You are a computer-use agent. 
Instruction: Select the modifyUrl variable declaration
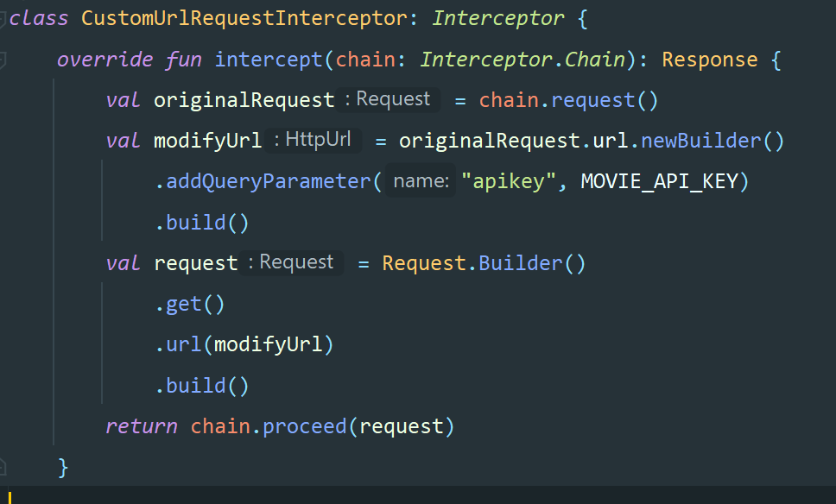[x=207, y=141]
